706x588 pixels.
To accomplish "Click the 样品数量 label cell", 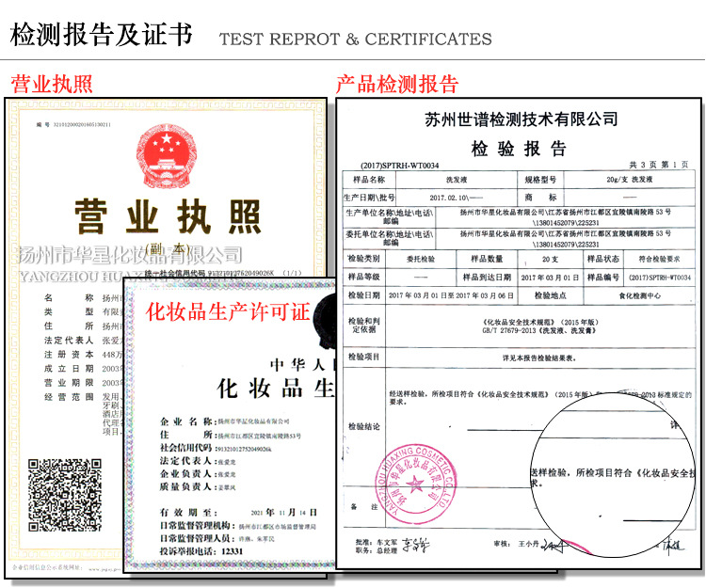I will (487, 259).
